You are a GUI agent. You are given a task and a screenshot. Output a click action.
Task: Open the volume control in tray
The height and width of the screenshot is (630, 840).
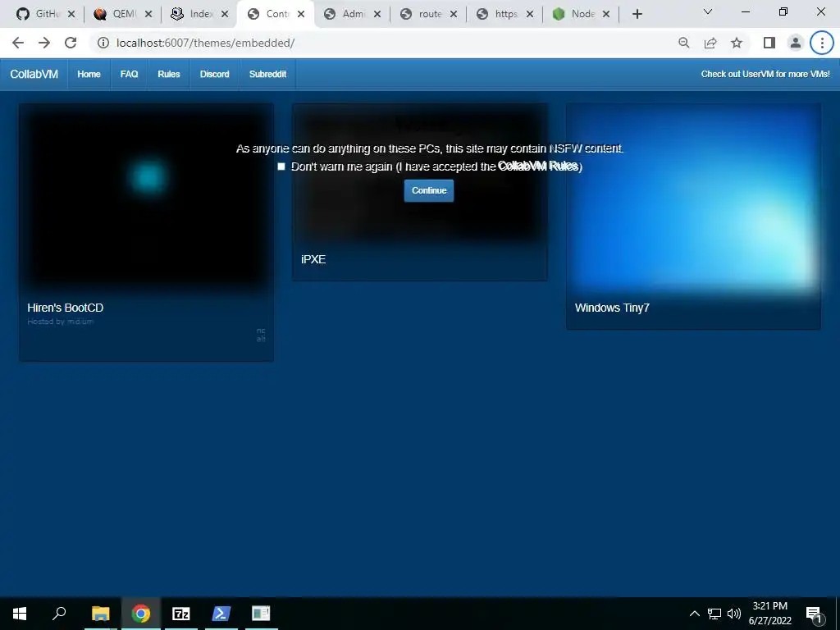(x=734, y=614)
